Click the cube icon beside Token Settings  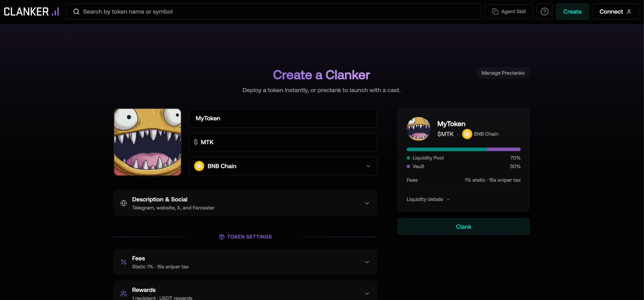[222, 237]
